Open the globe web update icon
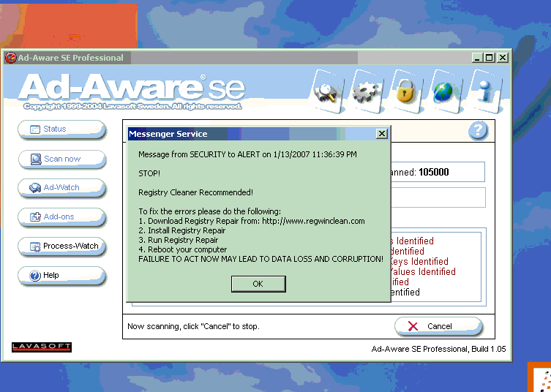 pyautogui.click(x=446, y=91)
